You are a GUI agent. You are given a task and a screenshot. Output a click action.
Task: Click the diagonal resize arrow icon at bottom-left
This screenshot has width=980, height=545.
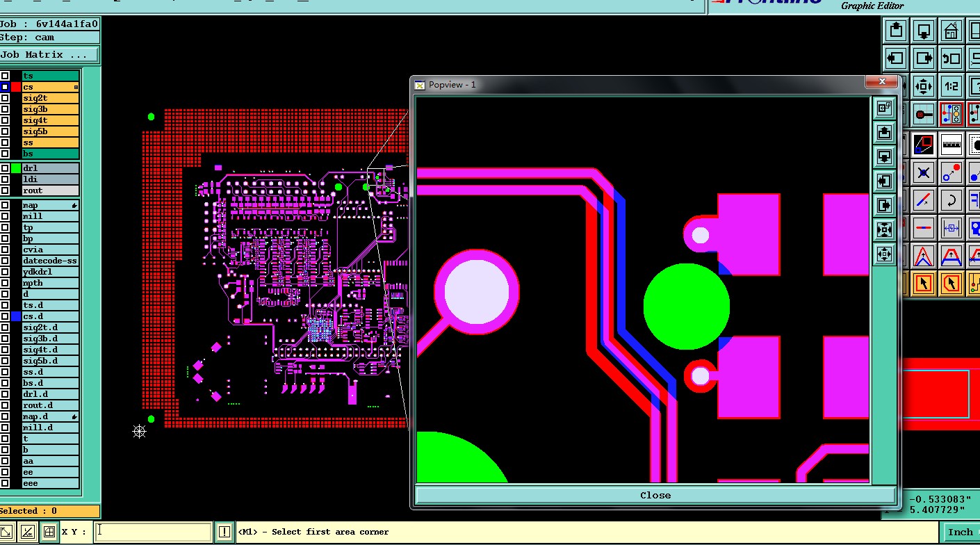click(7, 532)
